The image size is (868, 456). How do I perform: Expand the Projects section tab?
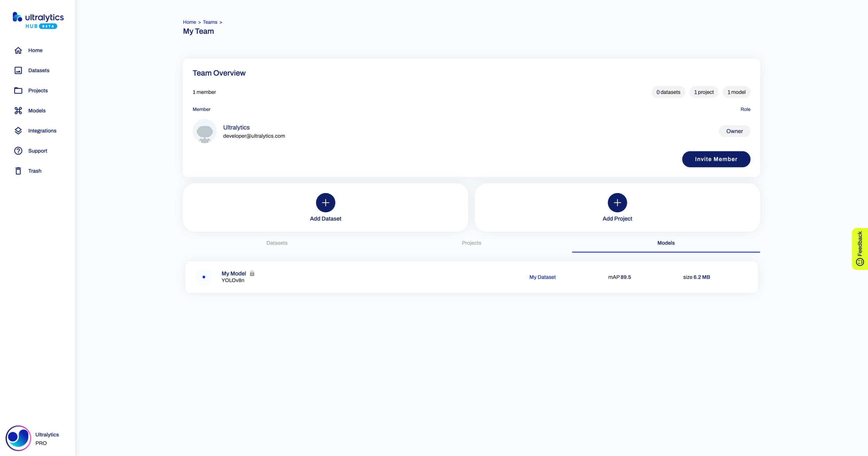471,242
